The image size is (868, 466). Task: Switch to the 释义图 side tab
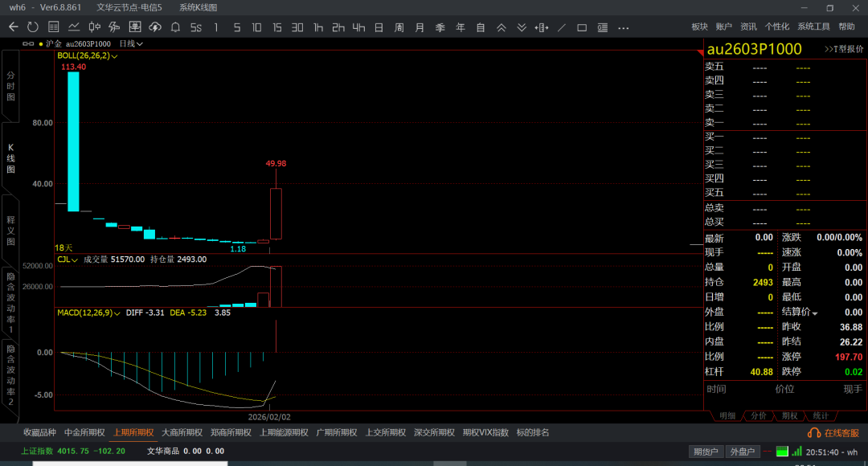[10, 231]
